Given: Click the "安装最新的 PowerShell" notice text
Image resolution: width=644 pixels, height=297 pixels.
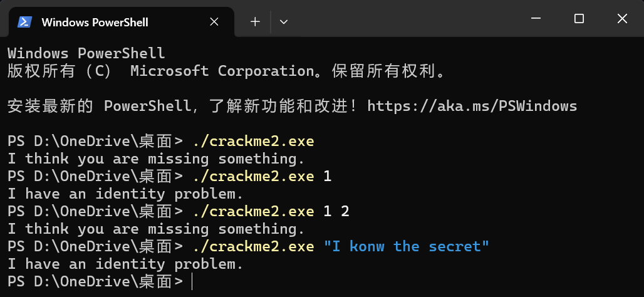Looking at the screenshot, I should coord(100,106).
